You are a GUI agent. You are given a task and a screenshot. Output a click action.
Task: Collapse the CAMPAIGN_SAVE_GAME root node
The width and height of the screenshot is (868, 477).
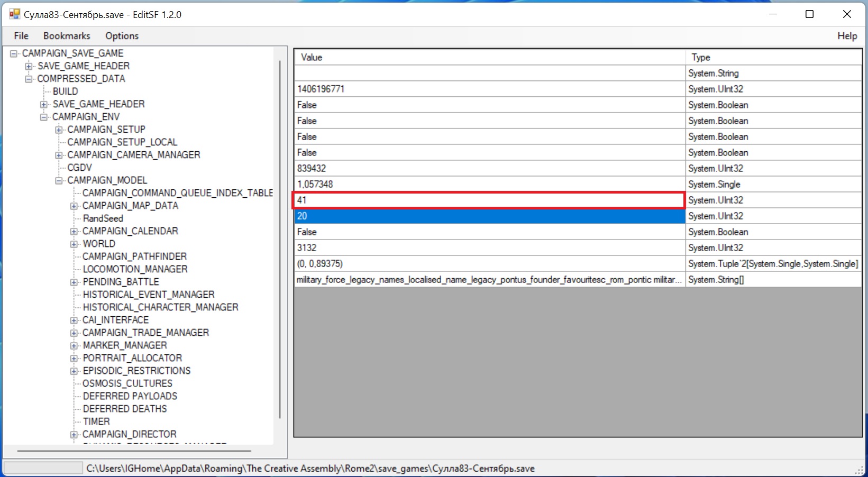[14, 53]
